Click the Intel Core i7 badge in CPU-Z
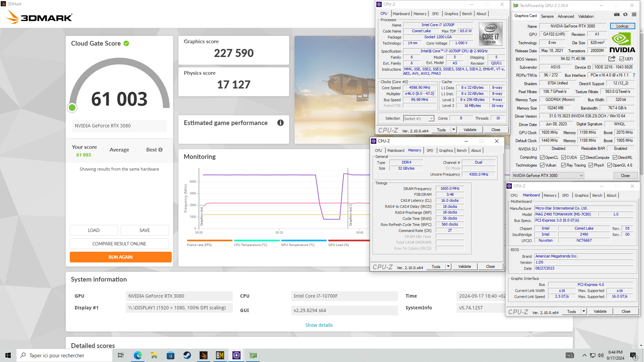Image resolution: width=644 pixels, height=362 pixels. click(490, 34)
